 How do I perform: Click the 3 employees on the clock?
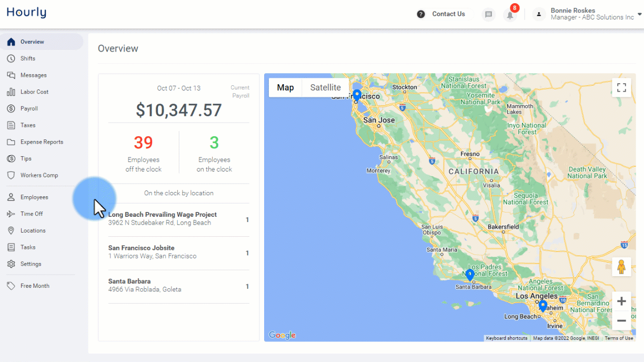[x=214, y=143]
